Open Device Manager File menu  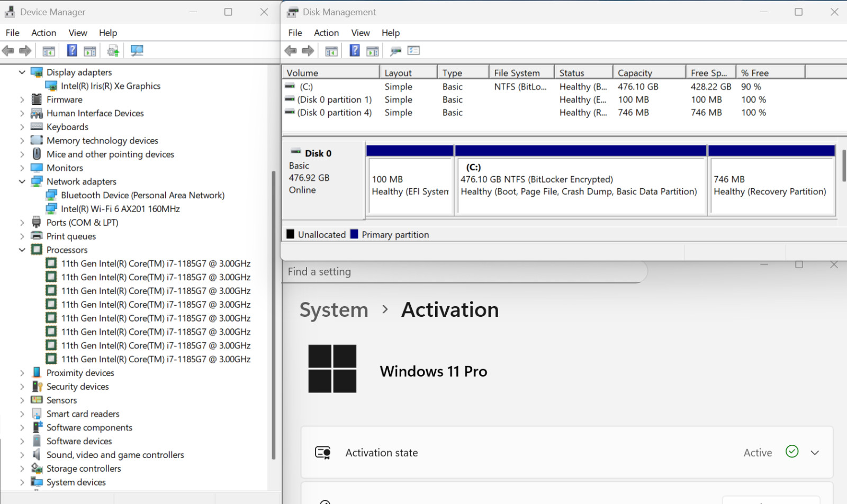pos(12,33)
